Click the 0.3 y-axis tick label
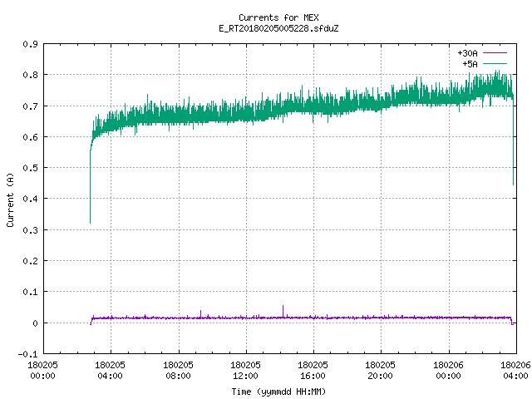Image resolution: width=532 pixels, height=399 pixels. [x=30, y=230]
